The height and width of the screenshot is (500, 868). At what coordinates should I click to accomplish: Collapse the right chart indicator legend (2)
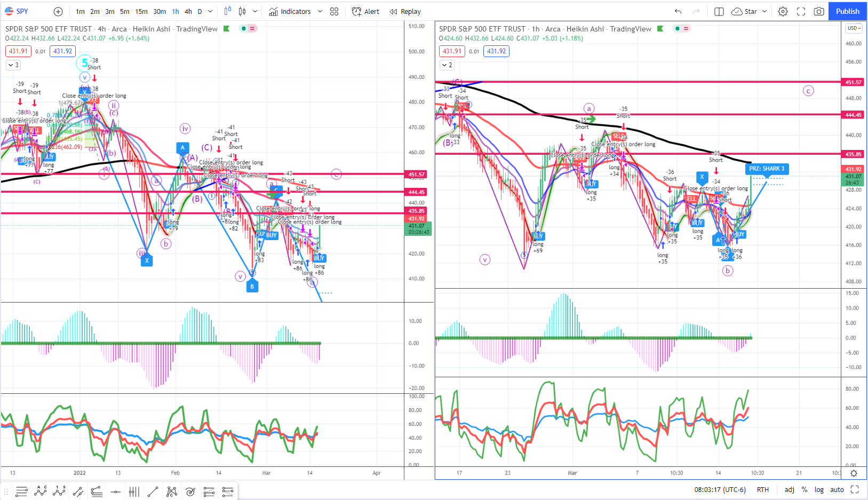pyautogui.click(x=447, y=65)
